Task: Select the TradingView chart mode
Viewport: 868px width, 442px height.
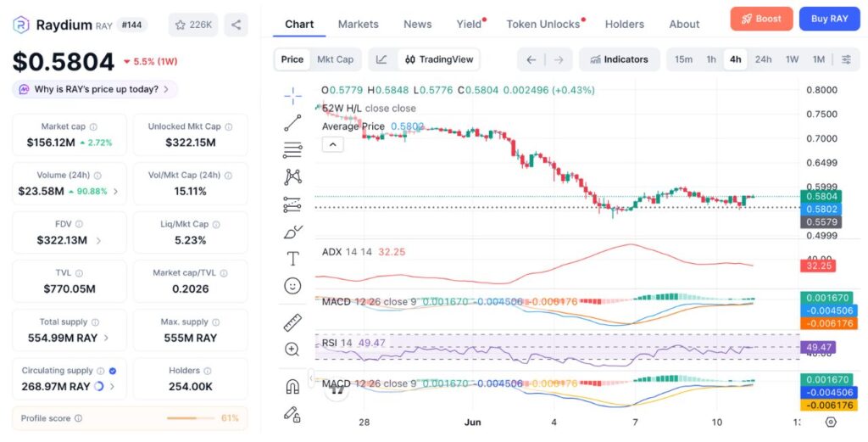Action: click(x=439, y=60)
